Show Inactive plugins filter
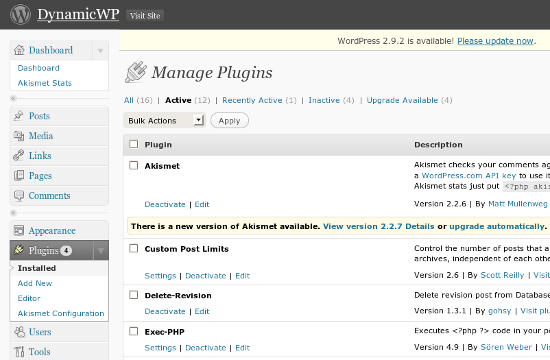 coord(324,100)
